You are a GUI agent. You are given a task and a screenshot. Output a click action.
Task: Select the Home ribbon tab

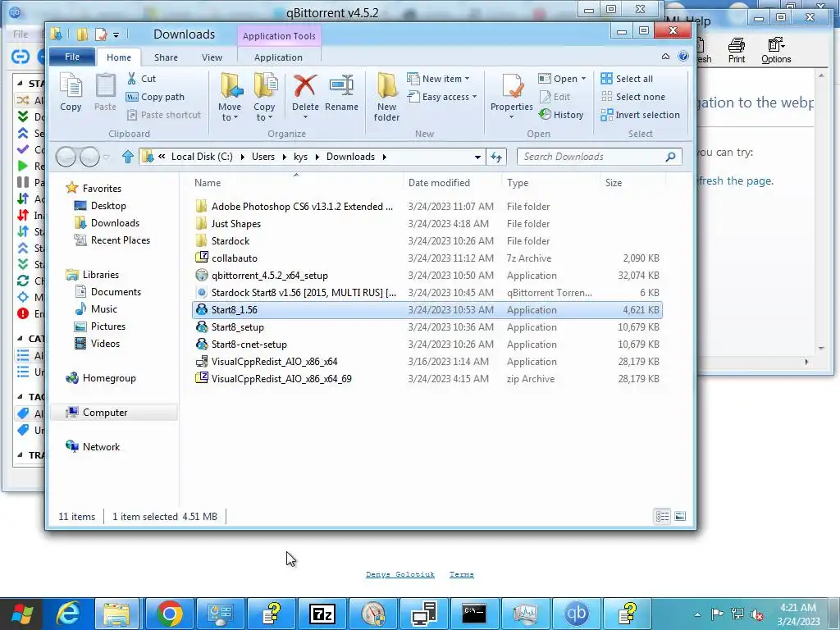point(119,57)
